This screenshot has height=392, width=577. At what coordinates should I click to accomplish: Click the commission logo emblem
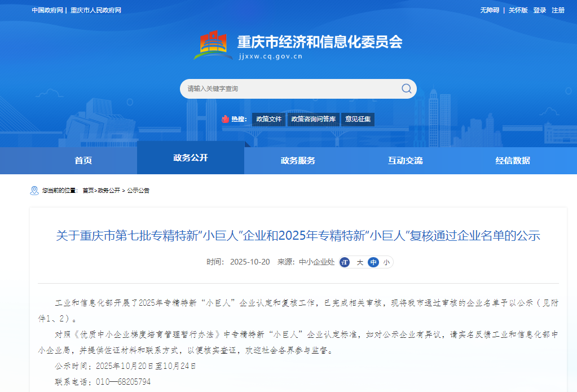coord(213,46)
